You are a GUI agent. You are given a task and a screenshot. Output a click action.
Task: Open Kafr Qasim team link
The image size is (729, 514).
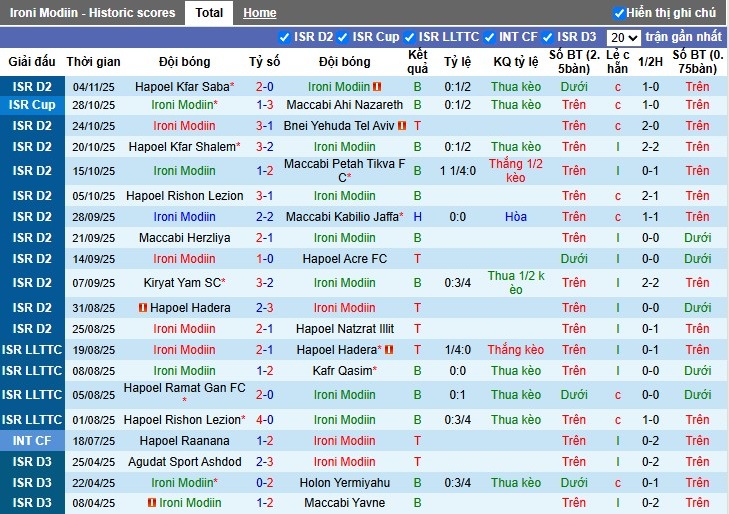point(342,371)
